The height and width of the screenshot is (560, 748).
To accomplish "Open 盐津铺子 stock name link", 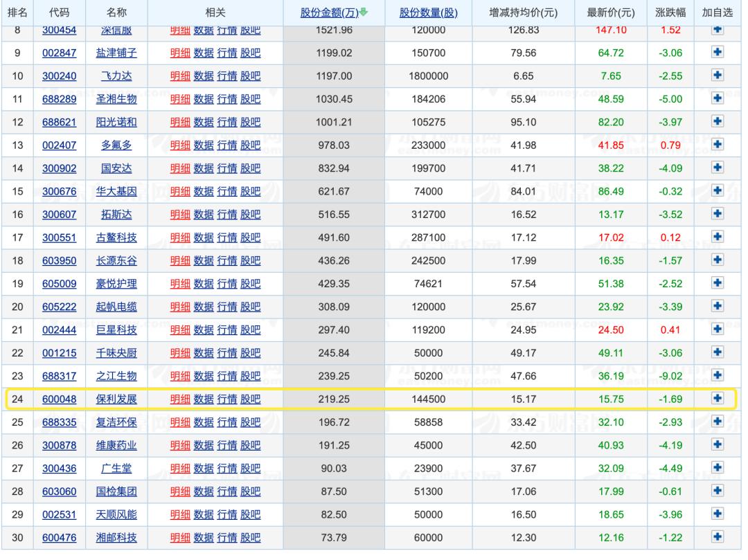I will pyautogui.click(x=116, y=53).
